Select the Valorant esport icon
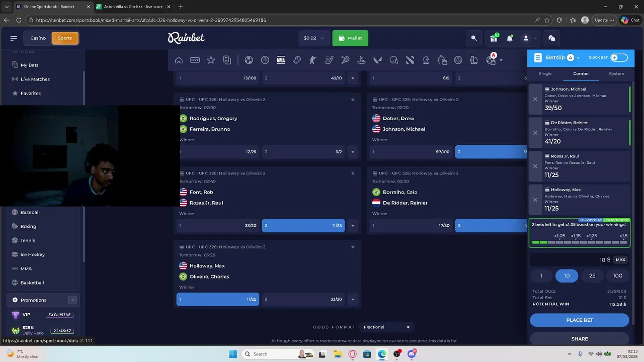This screenshot has width=644, height=362. [x=377, y=60]
